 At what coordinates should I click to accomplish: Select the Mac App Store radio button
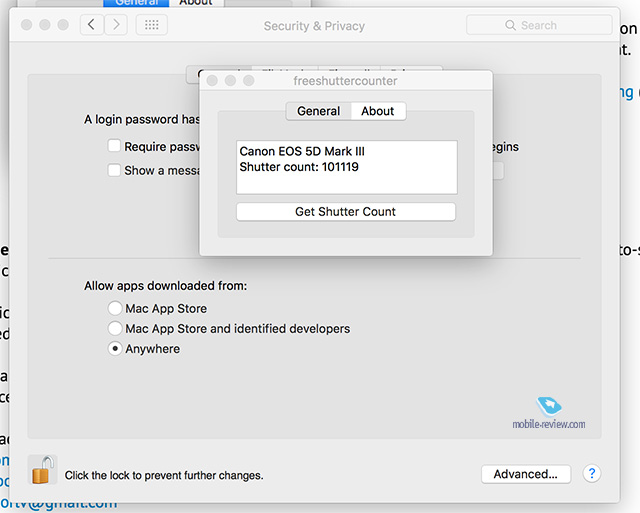[115, 308]
